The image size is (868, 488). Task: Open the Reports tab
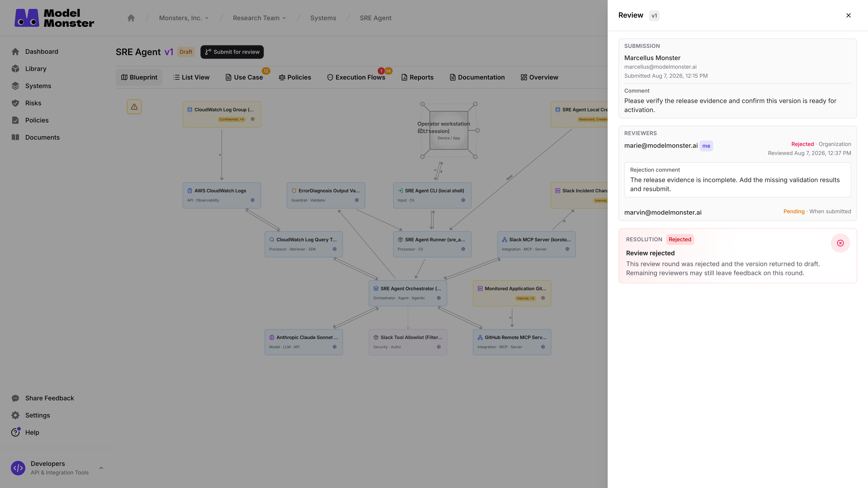(417, 77)
